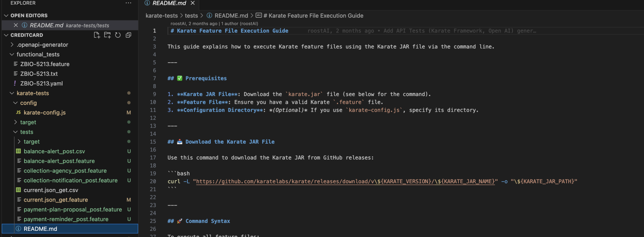644x237 pixels.
Task: Collapse the config folder
Action: pyautogui.click(x=15, y=103)
